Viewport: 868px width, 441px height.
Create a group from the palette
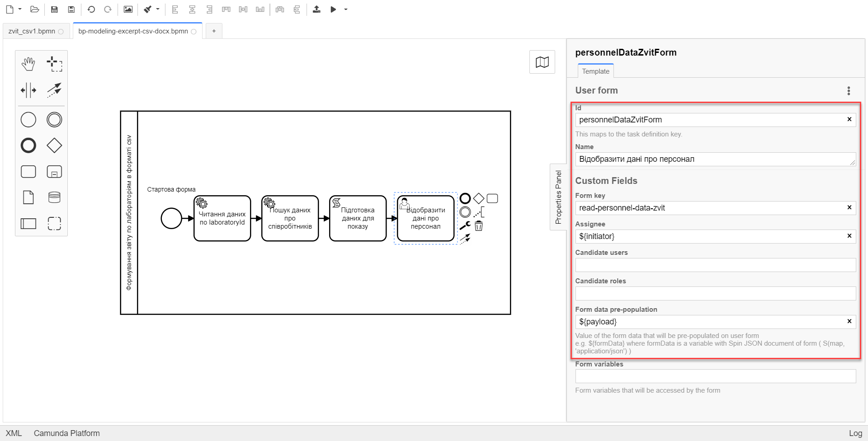54,224
